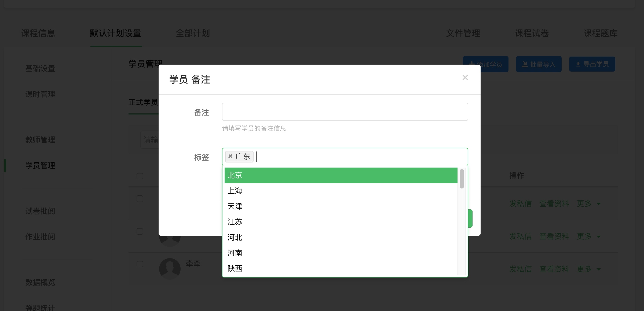The image size is (644, 311).
Task: Click 发私信 link in the second row
Action: click(521, 236)
